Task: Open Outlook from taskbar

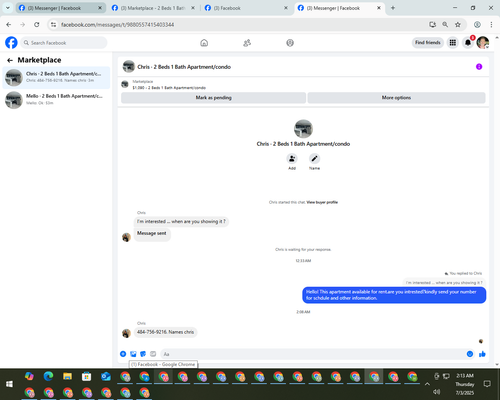Action: point(106,376)
